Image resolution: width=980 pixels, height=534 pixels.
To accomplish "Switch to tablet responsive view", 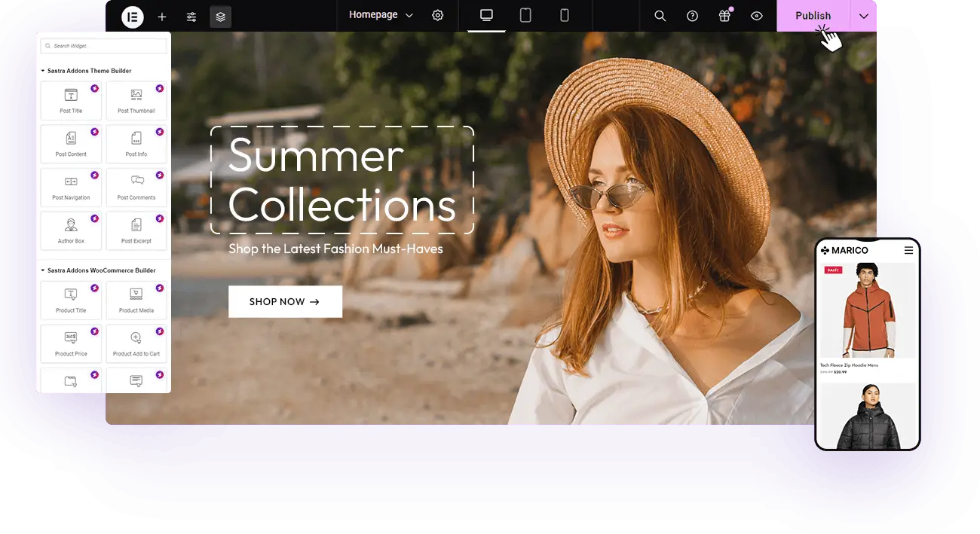I will coord(525,14).
